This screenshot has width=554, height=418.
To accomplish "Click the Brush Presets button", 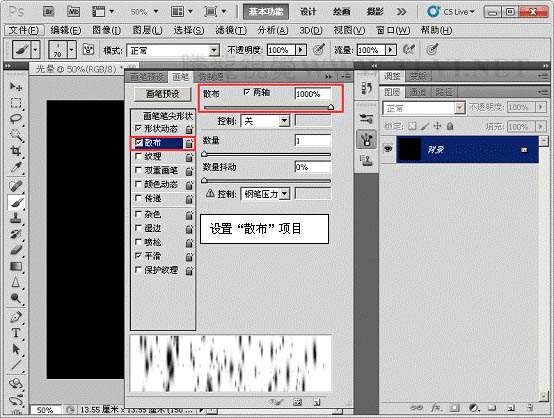I will click(163, 94).
